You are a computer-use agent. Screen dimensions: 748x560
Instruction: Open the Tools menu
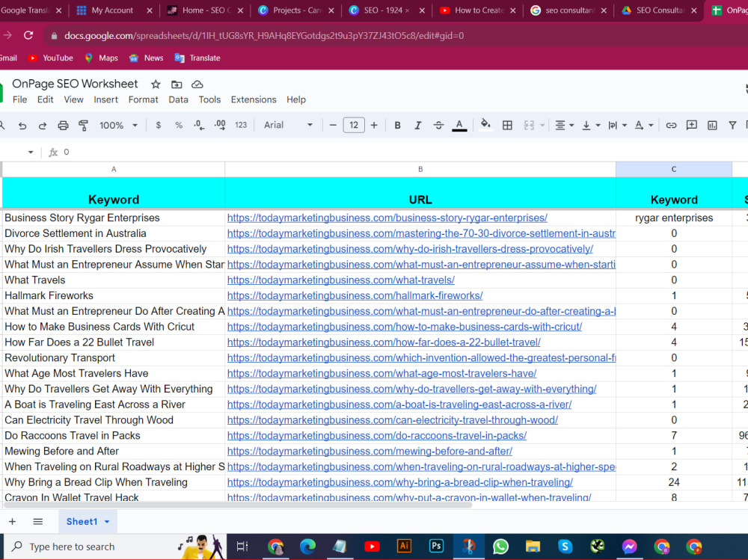coord(209,99)
